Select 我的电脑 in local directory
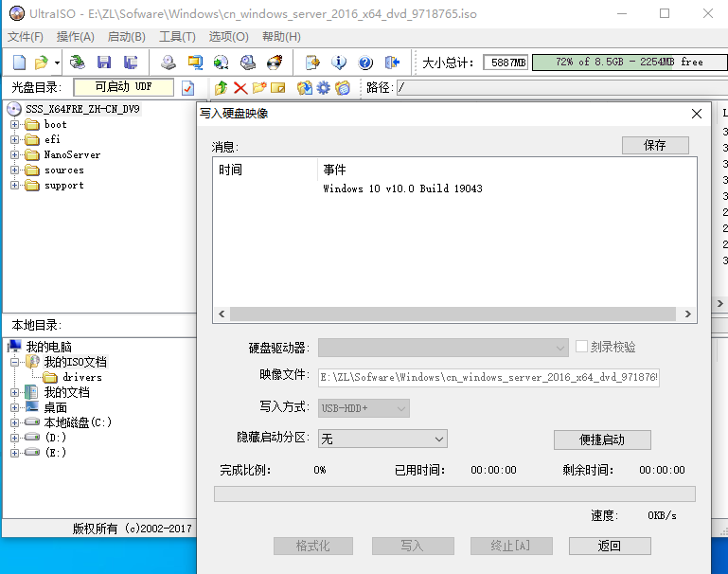Image resolution: width=728 pixels, height=574 pixels. [48, 347]
